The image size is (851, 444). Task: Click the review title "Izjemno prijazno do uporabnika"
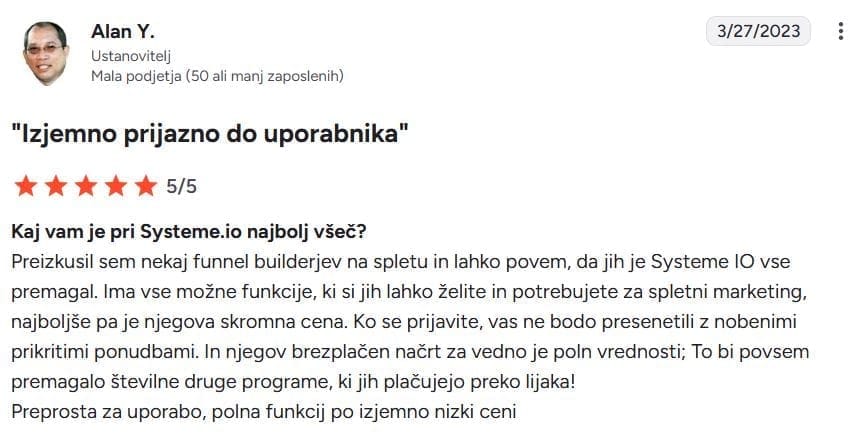(210, 133)
